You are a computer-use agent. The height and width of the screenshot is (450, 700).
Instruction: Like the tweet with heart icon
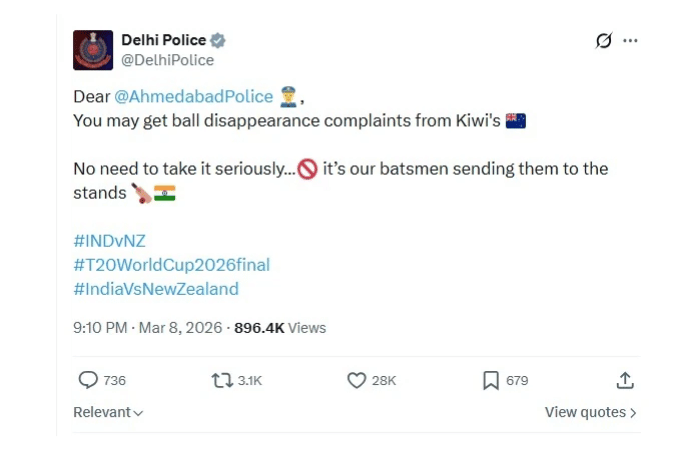point(356,380)
